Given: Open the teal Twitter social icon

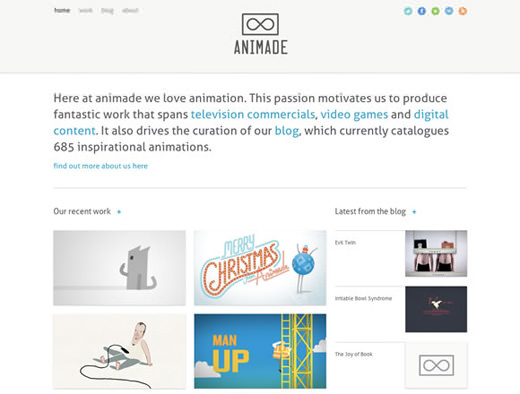Looking at the screenshot, I should pyautogui.click(x=408, y=11).
